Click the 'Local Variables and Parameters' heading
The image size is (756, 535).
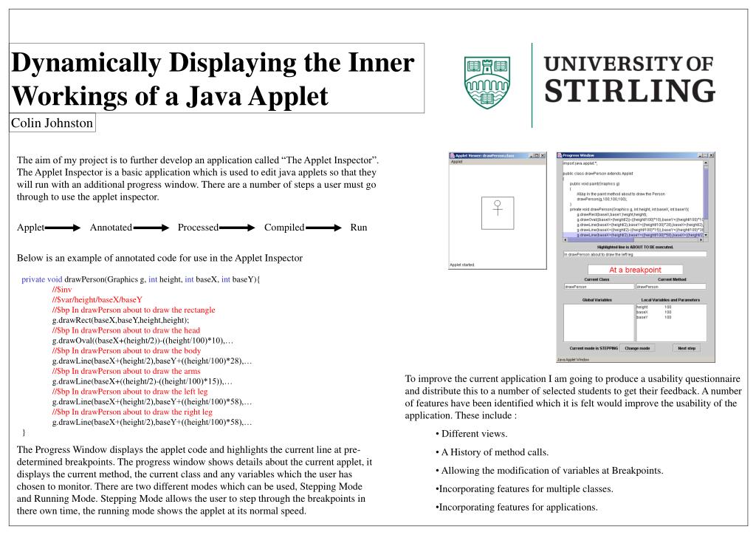[670, 300]
